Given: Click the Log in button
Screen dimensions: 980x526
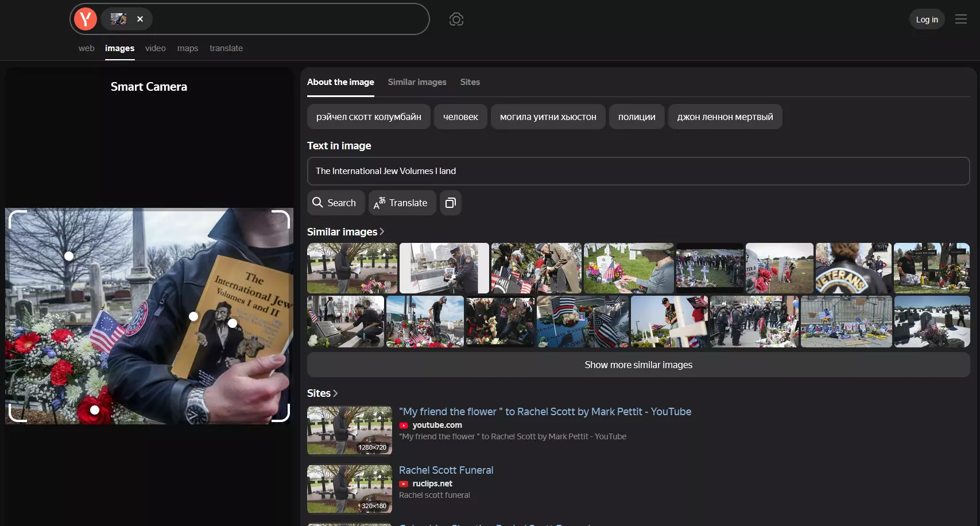Looking at the screenshot, I should coord(927,20).
